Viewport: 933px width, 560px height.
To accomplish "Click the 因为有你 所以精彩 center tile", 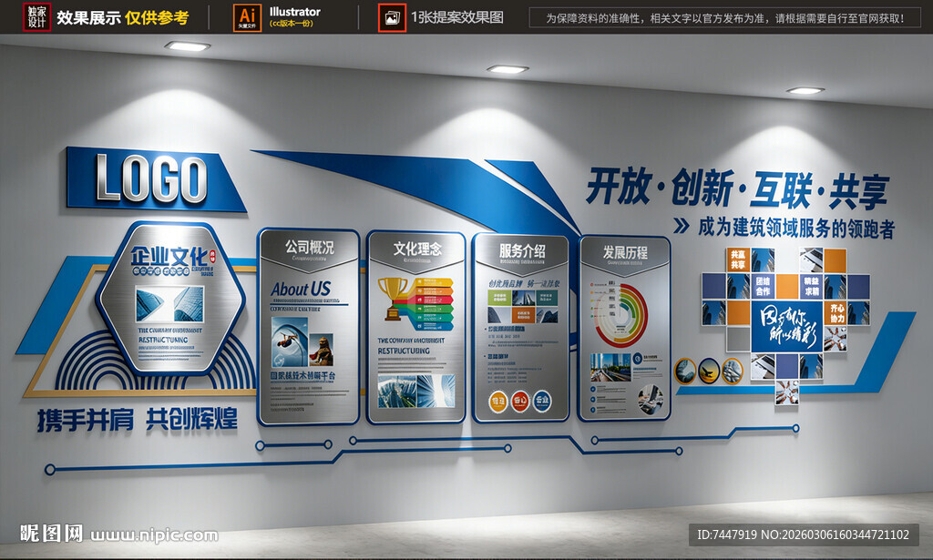I will (786, 326).
